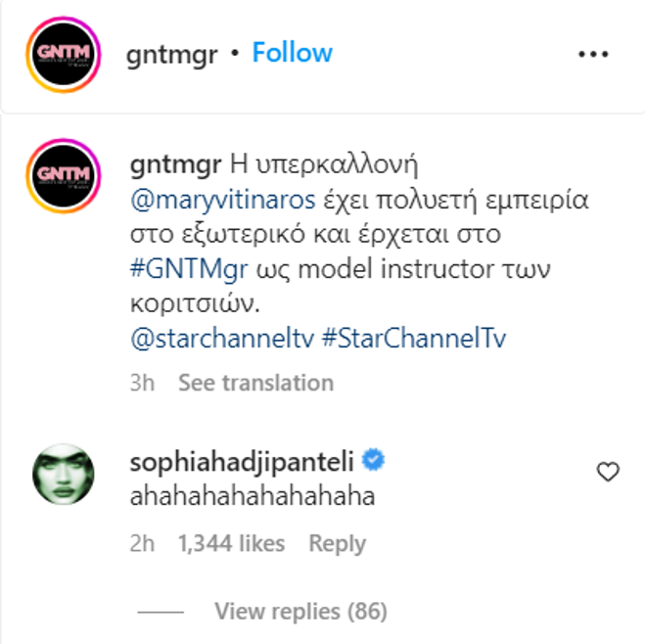The height and width of the screenshot is (644, 646).
Task: Reply to sophiahadjipanteli's comment
Action: pos(337,543)
